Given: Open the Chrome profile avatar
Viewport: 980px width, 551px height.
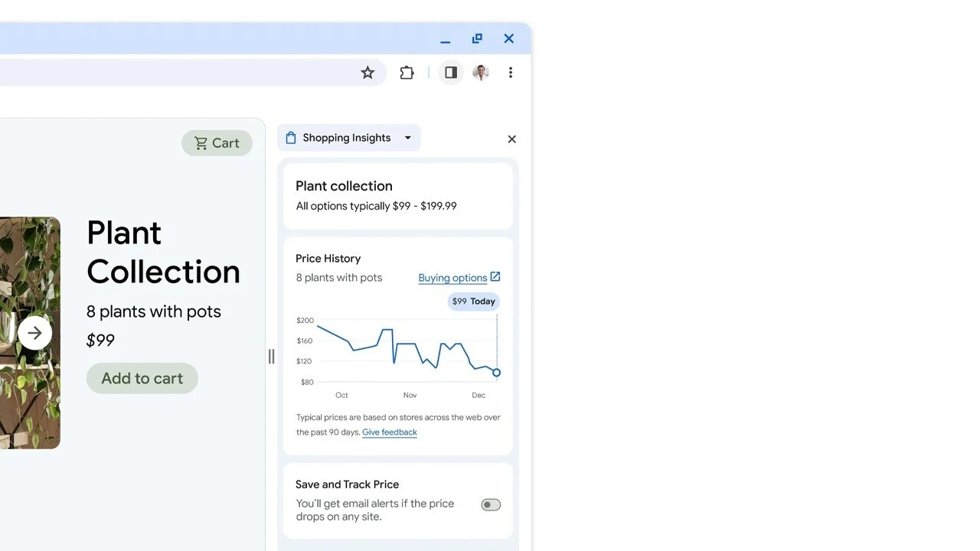Looking at the screenshot, I should (x=480, y=72).
